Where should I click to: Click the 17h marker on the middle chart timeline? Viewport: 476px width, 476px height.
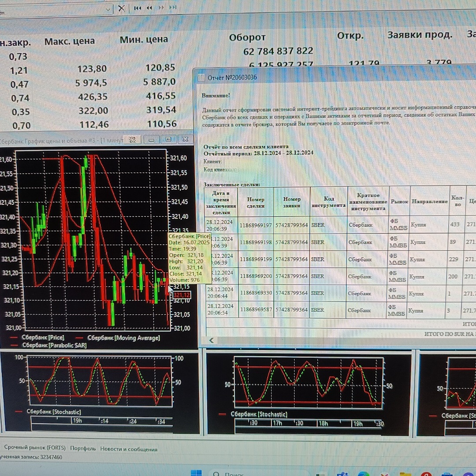coord(277,423)
